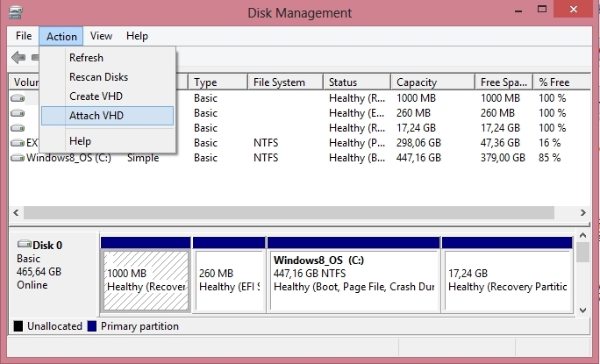Click the 47,36 GB free space cell
600x364 pixels.
500,143
